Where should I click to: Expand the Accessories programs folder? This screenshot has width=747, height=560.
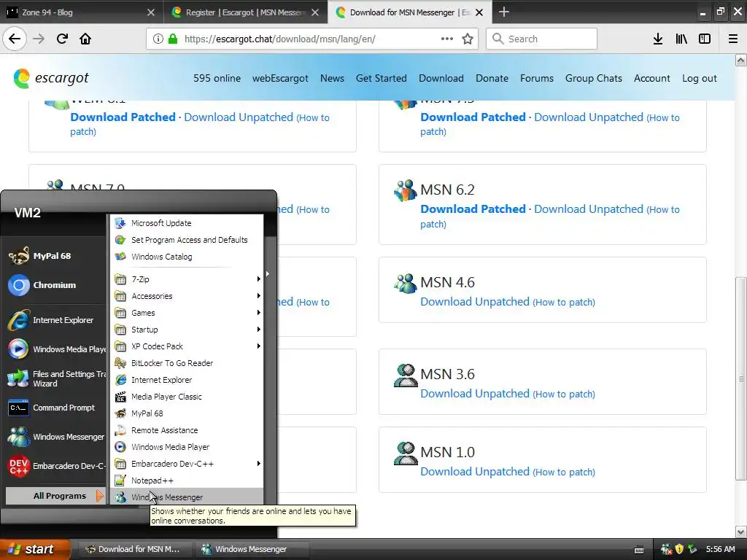coord(187,296)
